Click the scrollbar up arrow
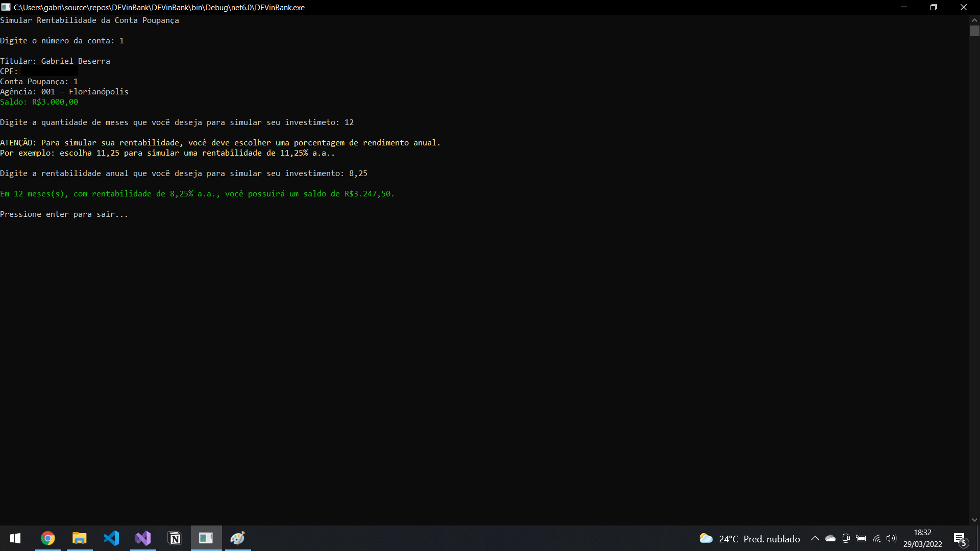This screenshot has height=551, width=980. [975, 20]
